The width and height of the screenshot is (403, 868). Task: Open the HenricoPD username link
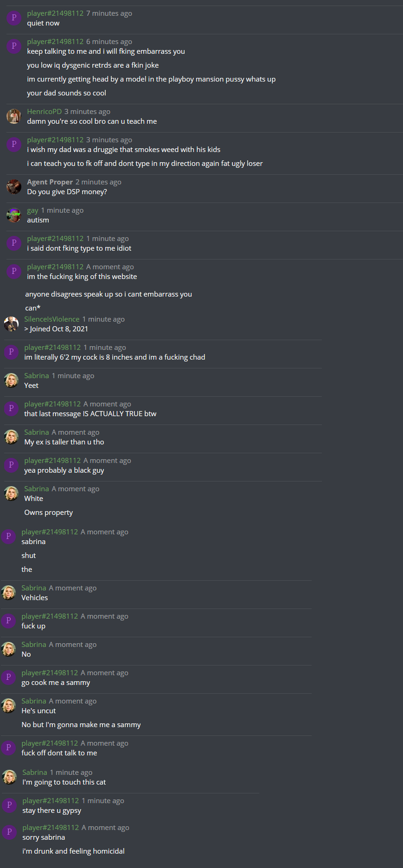click(x=44, y=112)
